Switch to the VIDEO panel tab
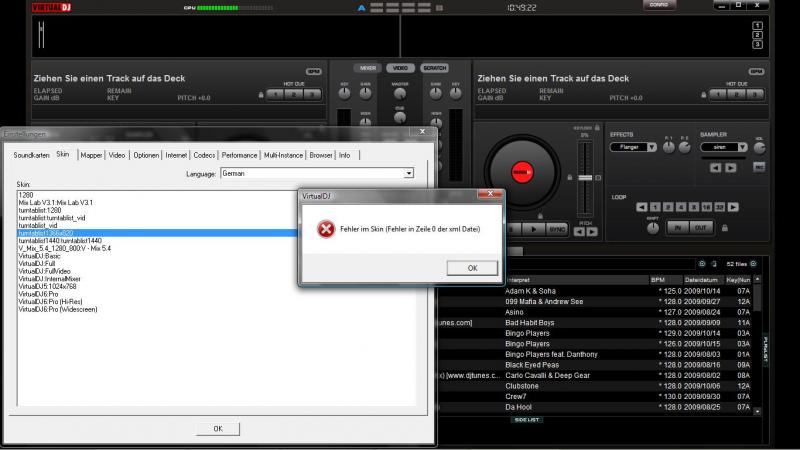Viewport: 800px width, 450px height. [x=401, y=68]
